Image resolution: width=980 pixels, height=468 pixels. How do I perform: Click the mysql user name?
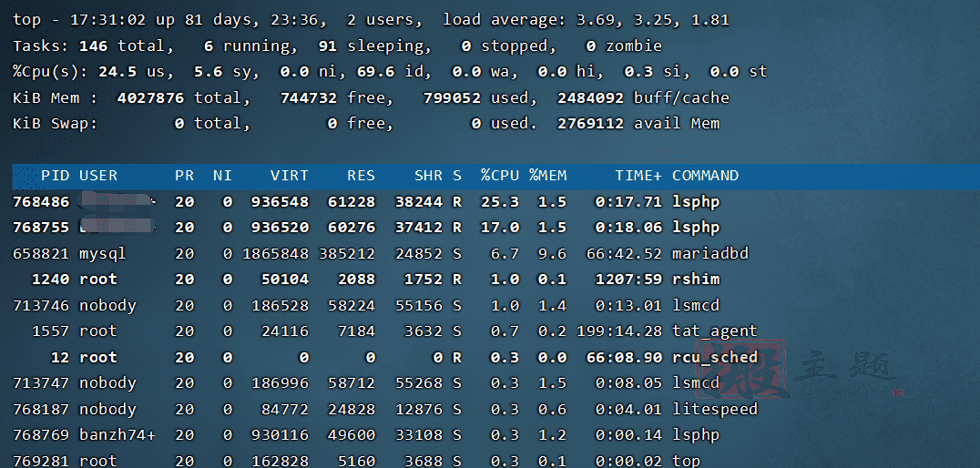click(103, 254)
